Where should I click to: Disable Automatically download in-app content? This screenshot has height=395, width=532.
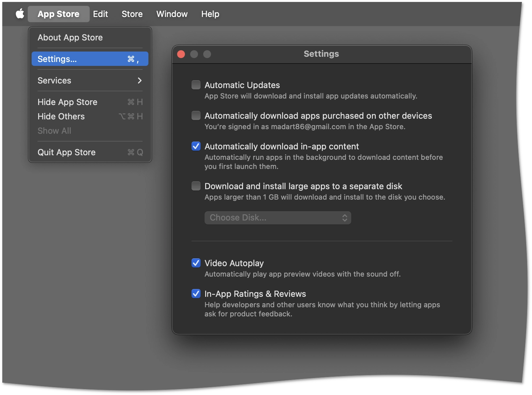click(196, 146)
